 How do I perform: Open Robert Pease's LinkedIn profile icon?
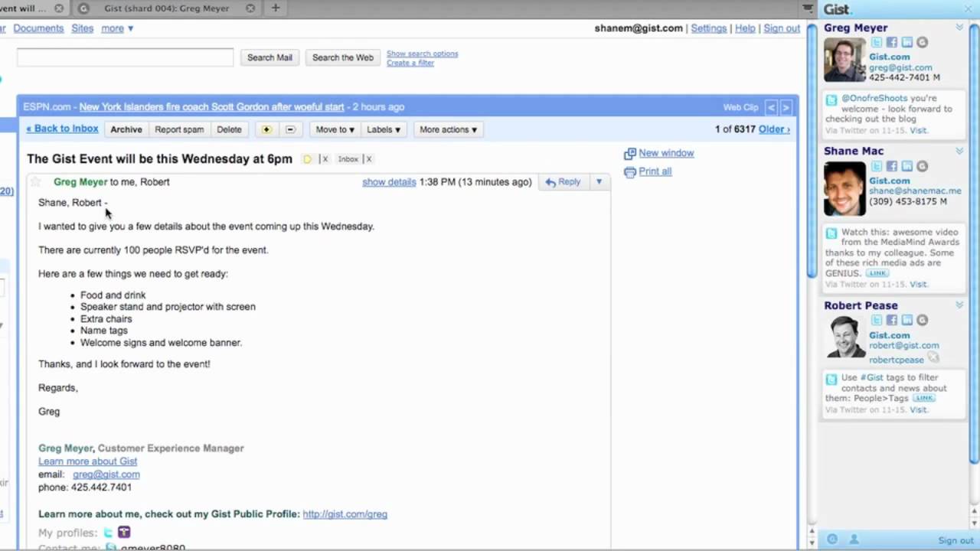[x=907, y=321]
